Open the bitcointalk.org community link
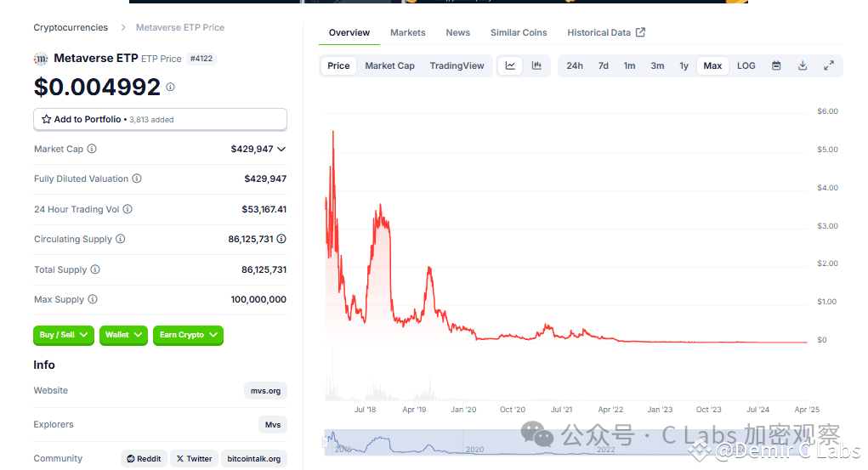 point(253,458)
